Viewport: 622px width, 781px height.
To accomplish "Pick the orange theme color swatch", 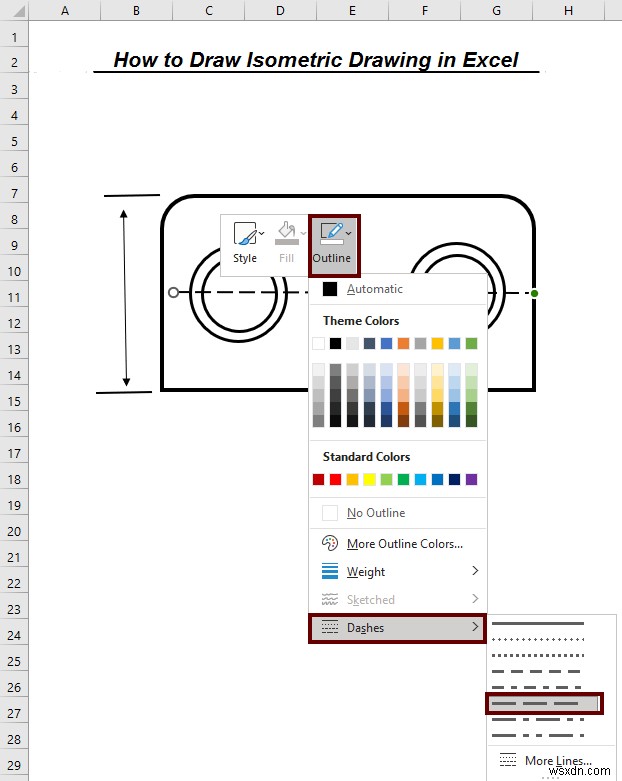I will click(x=403, y=343).
